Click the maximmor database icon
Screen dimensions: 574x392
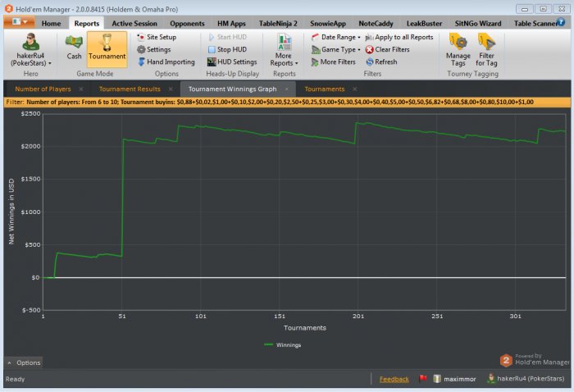(x=437, y=379)
